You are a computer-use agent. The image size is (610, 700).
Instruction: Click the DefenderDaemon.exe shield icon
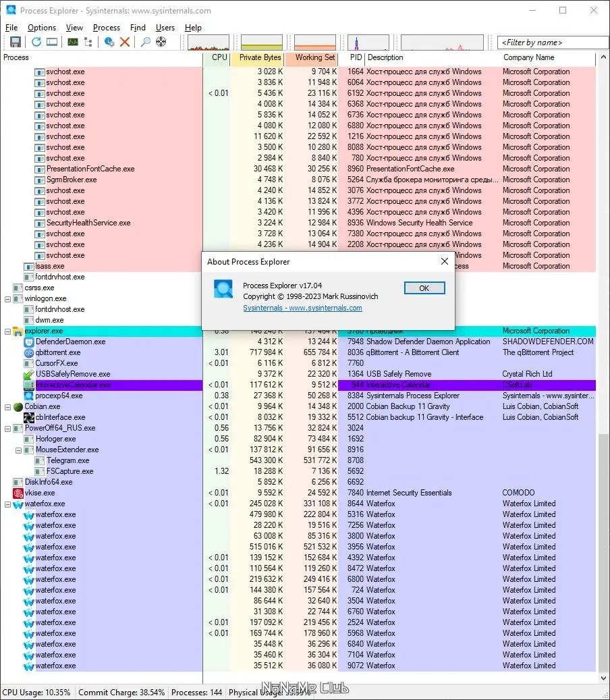click(x=29, y=342)
